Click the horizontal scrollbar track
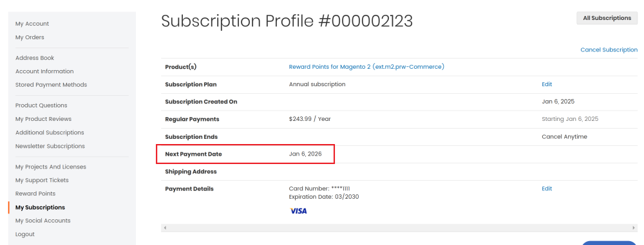This screenshot has height=245, width=644. [x=399, y=228]
